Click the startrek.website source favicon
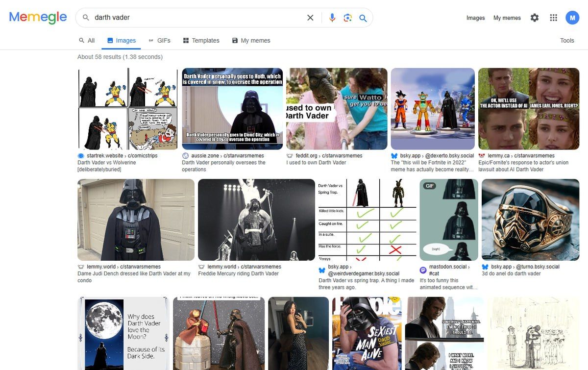The image size is (588, 370). coord(81,156)
